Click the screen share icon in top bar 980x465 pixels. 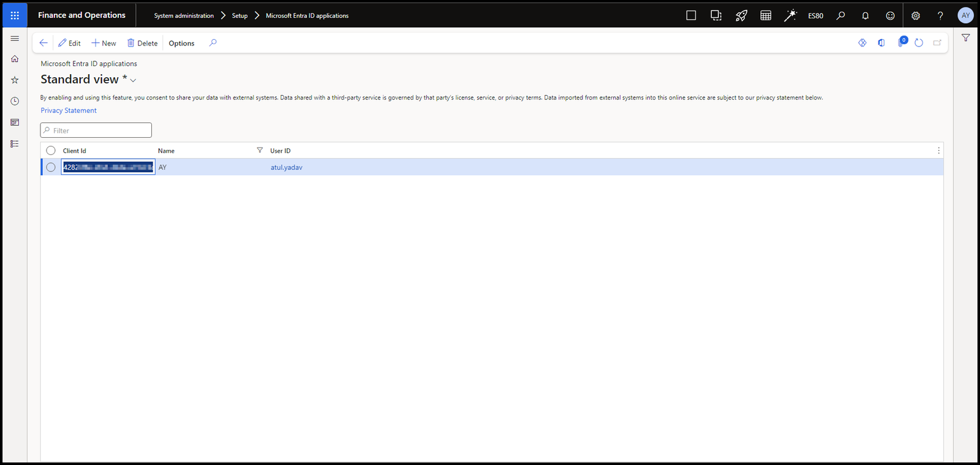coord(716,15)
